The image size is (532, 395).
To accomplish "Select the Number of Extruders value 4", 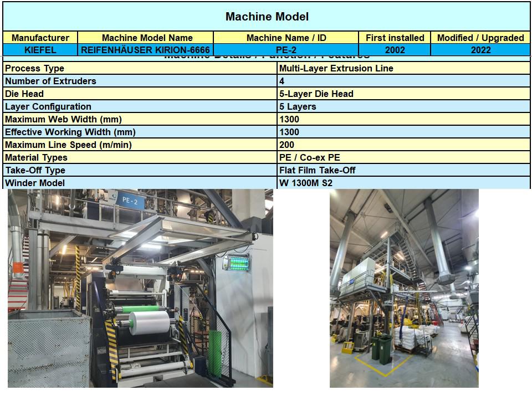I will tap(403, 81).
